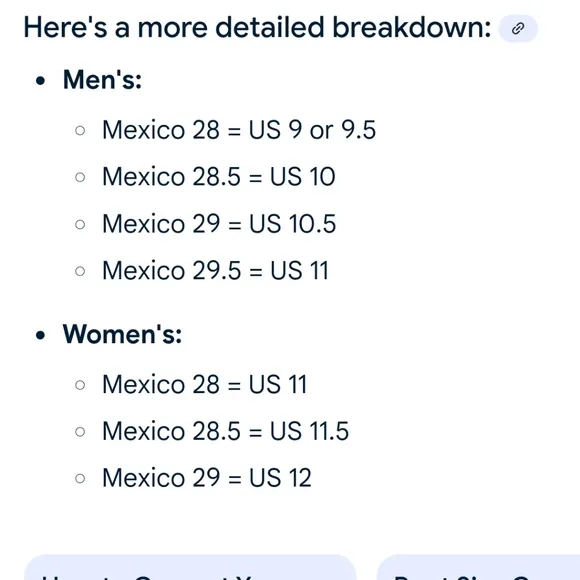Open the link icon beside the breakdown heading

pos(518,28)
